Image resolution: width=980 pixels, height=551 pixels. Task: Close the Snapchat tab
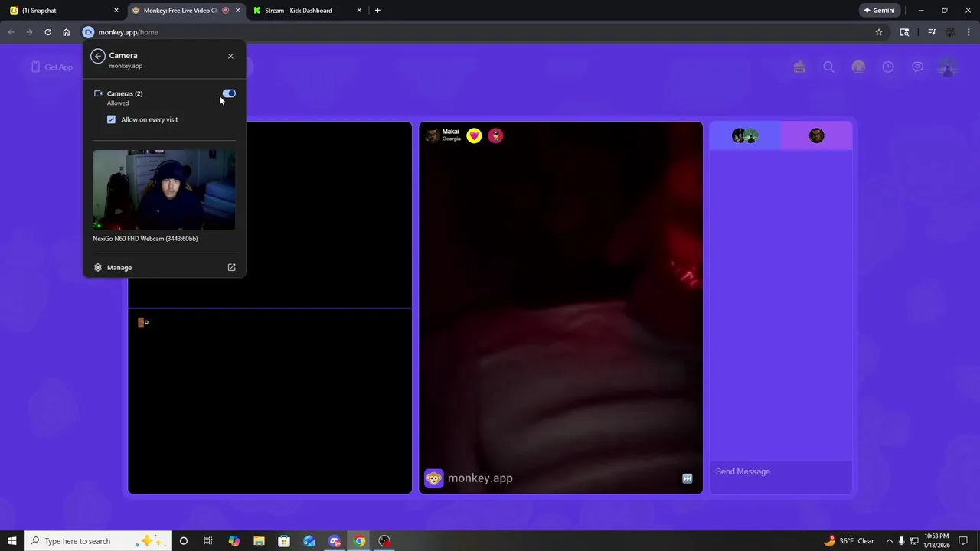[116, 11]
